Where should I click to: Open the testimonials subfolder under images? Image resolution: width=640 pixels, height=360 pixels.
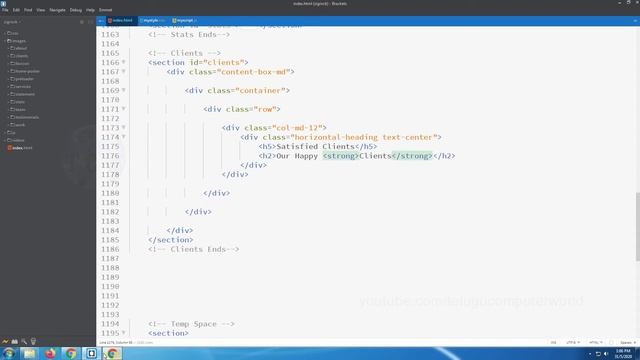coord(24,117)
